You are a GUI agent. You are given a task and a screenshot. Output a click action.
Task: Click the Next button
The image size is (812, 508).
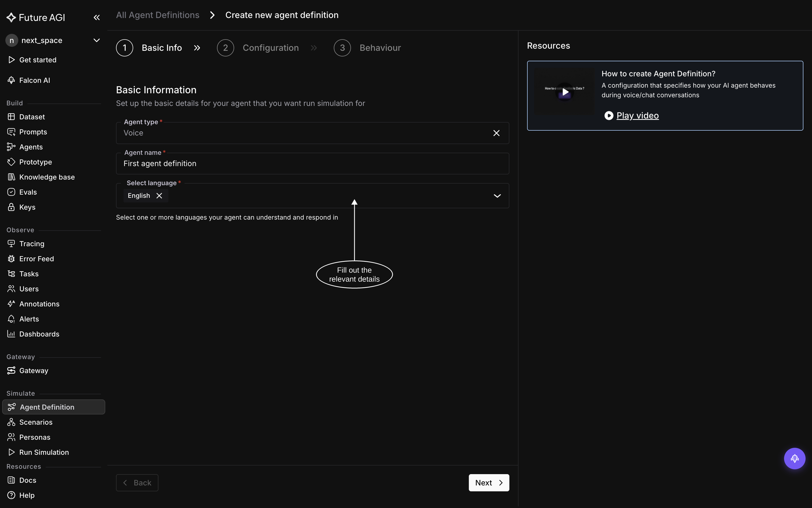click(489, 483)
